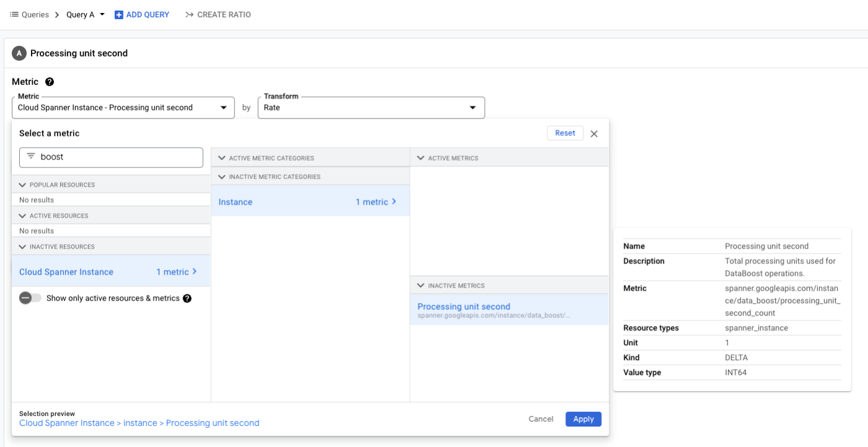This screenshot has width=868, height=447.
Task: Click the DELTA kind value
Action: coord(737,358)
